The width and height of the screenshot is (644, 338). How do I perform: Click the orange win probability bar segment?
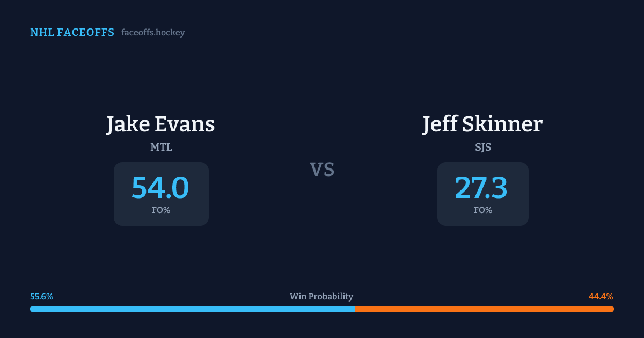[x=484, y=309]
